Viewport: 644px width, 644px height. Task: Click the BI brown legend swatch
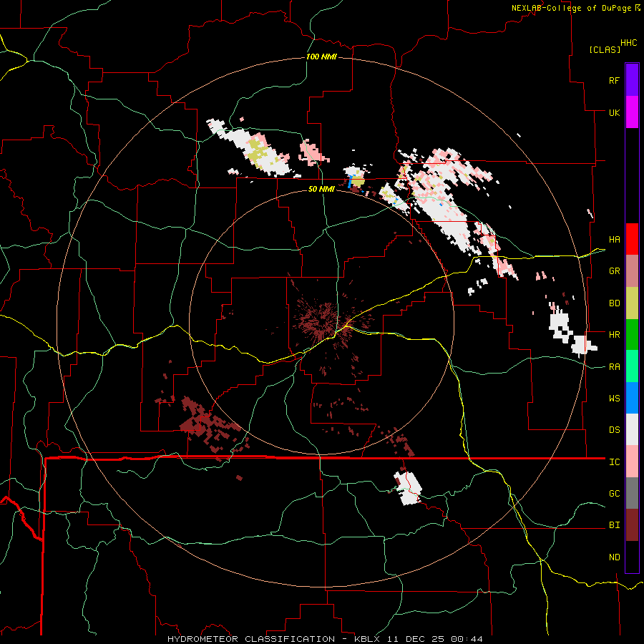coord(632,525)
